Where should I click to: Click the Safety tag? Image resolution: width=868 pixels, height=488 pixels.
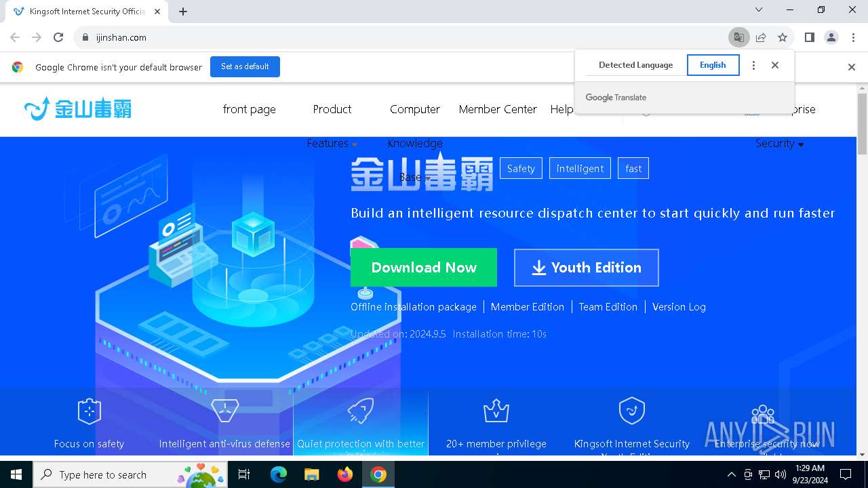[521, 168]
